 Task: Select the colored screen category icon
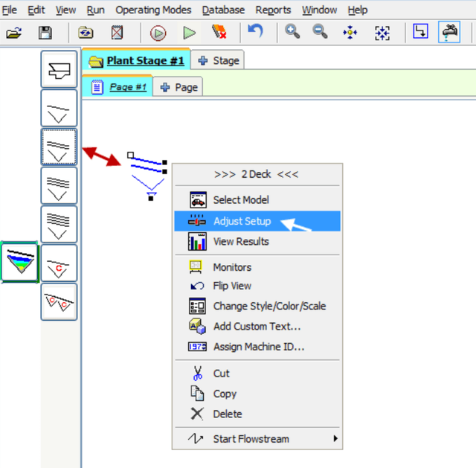(x=19, y=260)
